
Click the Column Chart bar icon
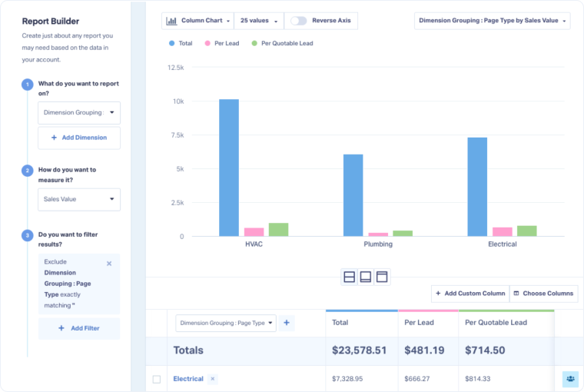172,21
